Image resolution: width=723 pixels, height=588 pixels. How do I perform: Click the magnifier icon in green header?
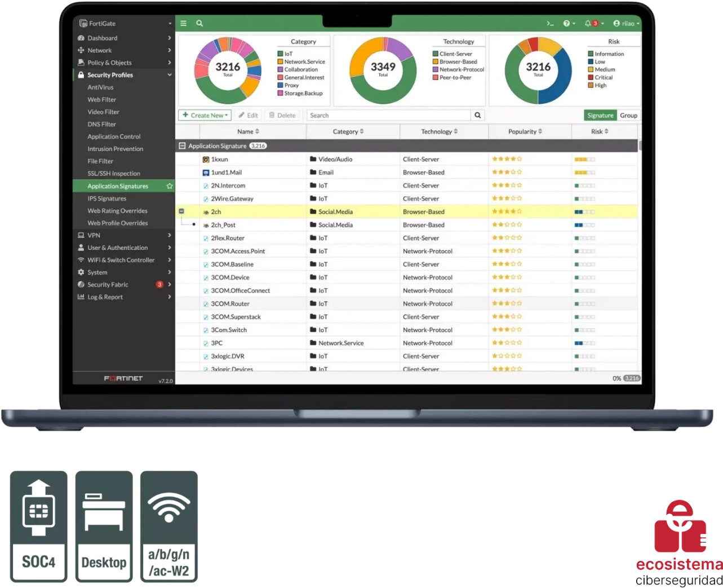tap(199, 24)
